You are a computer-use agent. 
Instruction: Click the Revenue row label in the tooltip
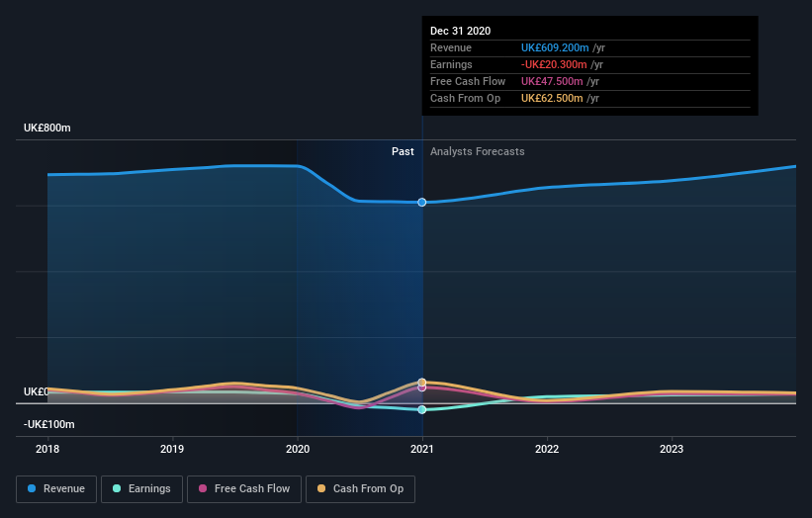click(451, 47)
